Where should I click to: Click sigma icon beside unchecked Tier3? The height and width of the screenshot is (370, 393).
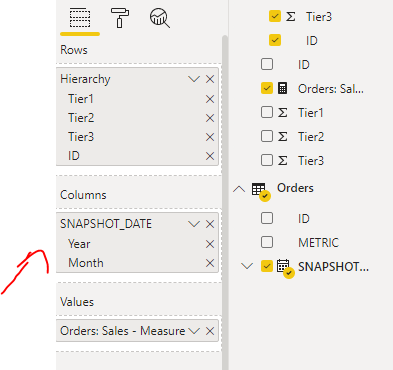pyautogui.click(x=283, y=161)
